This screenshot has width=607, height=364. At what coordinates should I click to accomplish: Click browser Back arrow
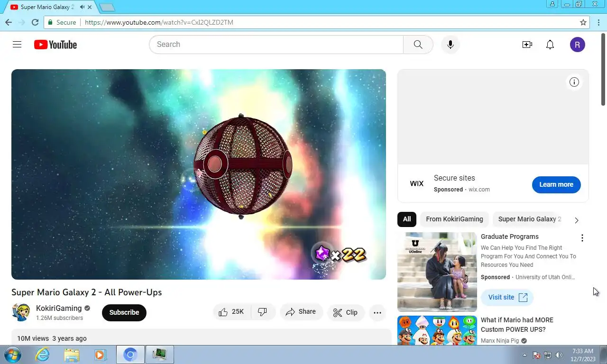pos(9,22)
